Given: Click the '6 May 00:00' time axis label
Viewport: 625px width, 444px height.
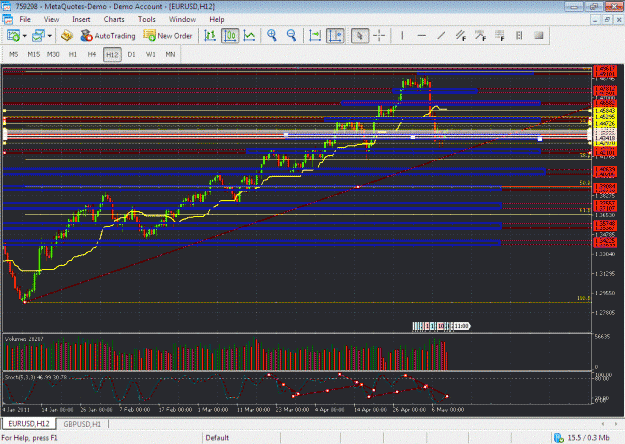Looking at the screenshot, I should (448, 409).
